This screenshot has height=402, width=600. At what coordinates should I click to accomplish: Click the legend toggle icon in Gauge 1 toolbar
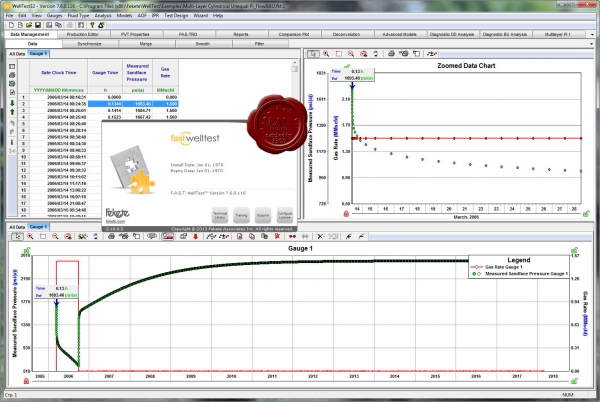(x=168, y=236)
